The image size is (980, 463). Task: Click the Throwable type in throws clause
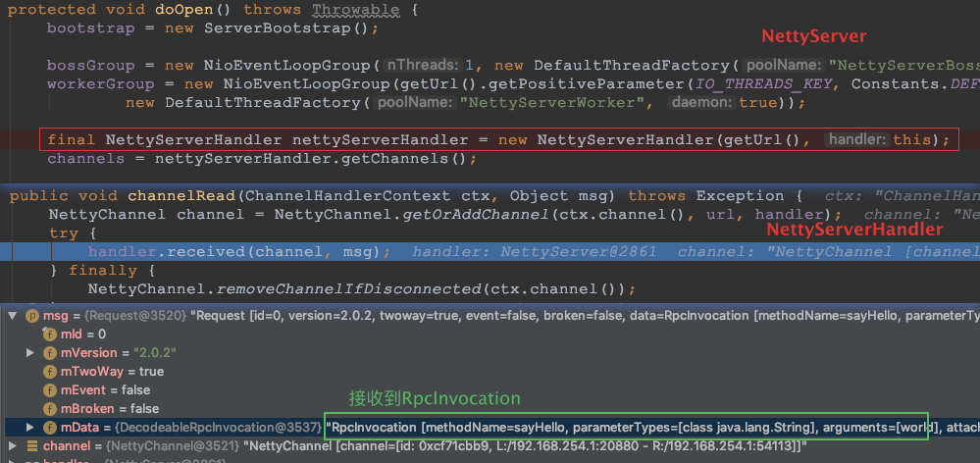point(356,10)
